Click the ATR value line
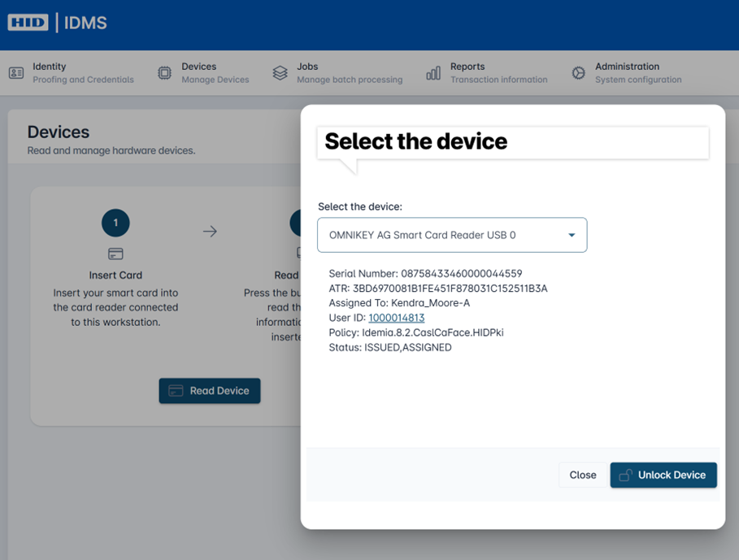739x560 pixels. (438, 289)
